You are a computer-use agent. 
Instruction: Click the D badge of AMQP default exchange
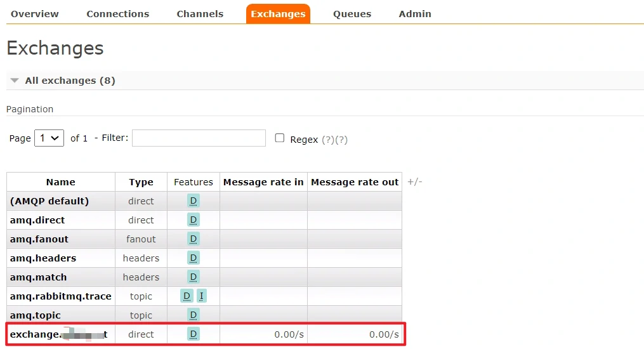(x=194, y=201)
